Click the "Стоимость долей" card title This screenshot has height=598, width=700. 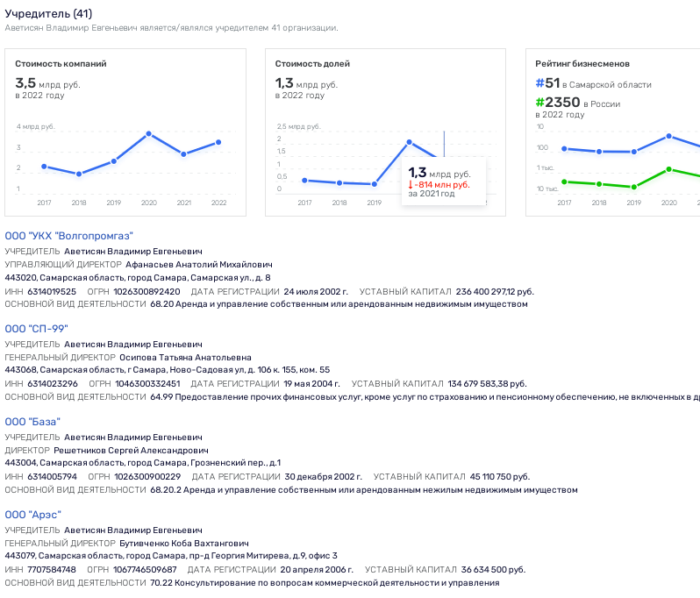tap(312, 64)
